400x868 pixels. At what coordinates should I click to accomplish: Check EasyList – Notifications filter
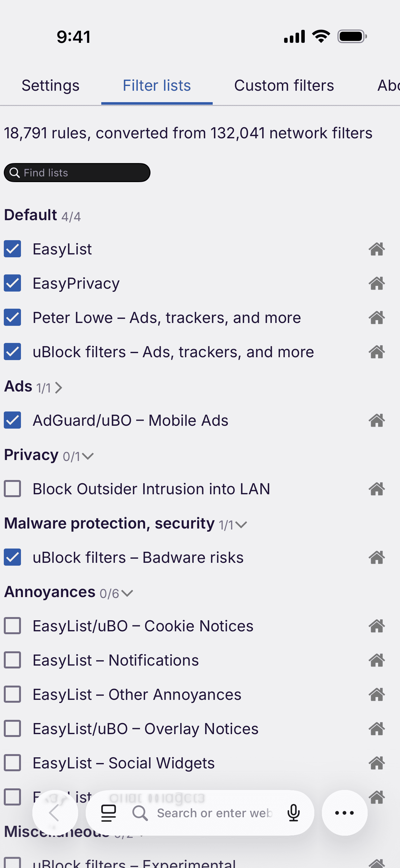12,660
